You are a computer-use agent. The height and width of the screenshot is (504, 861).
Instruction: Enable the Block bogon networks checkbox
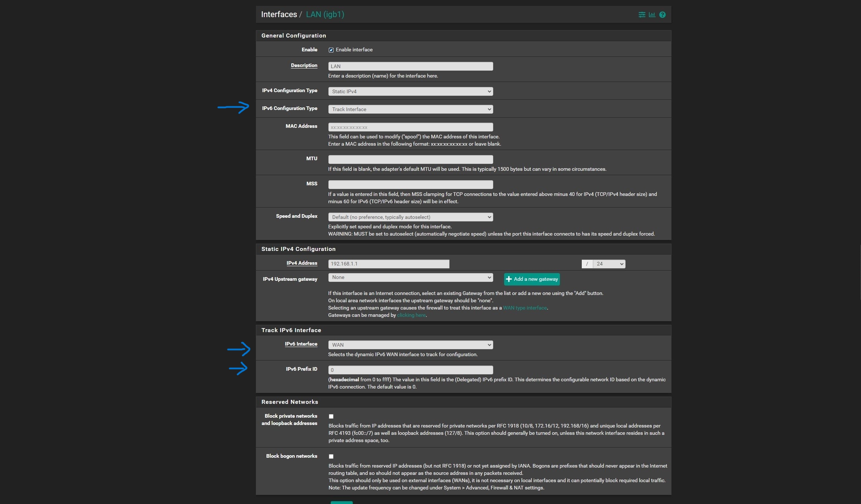(331, 456)
